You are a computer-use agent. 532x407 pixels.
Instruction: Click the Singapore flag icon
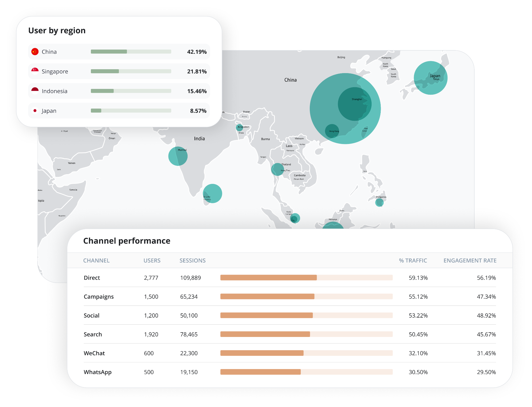pyautogui.click(x=35, y=71)
